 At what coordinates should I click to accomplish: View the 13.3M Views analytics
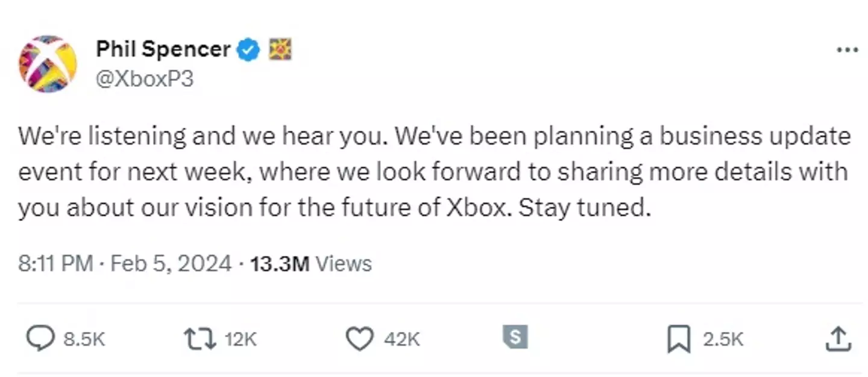311,264
